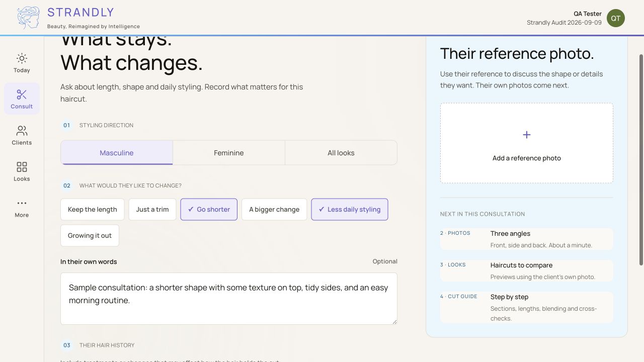The image size is (644, 362).
Task: Open the Clients people icon
Action: pyautogui.click(x=22, y=131)
